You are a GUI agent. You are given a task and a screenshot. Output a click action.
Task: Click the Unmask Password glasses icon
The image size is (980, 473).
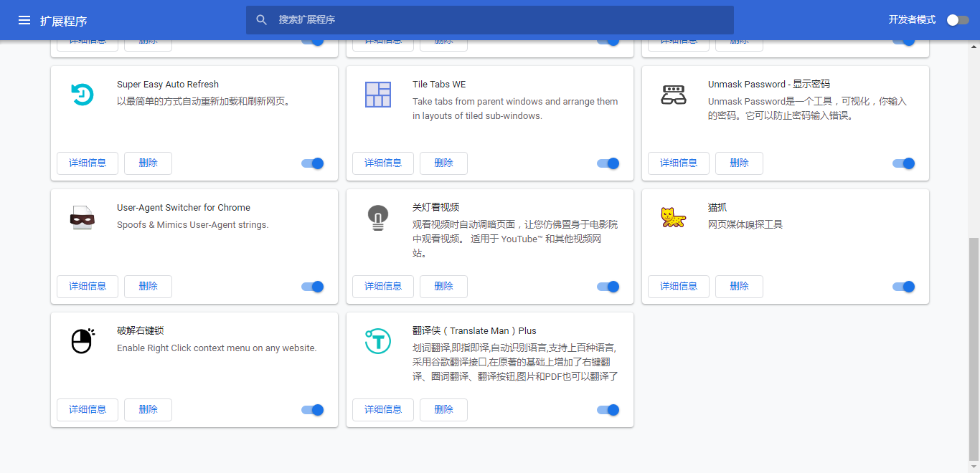674,95
